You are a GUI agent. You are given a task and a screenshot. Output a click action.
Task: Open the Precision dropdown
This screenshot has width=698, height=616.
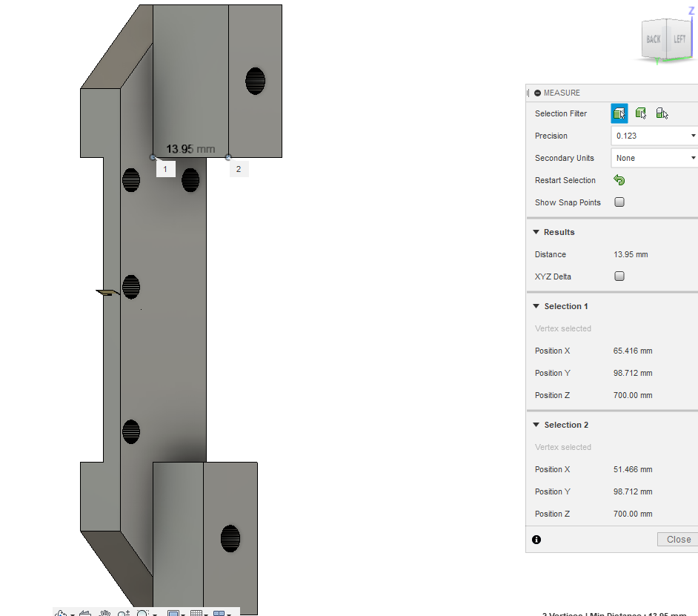click(x=655, y=136)
